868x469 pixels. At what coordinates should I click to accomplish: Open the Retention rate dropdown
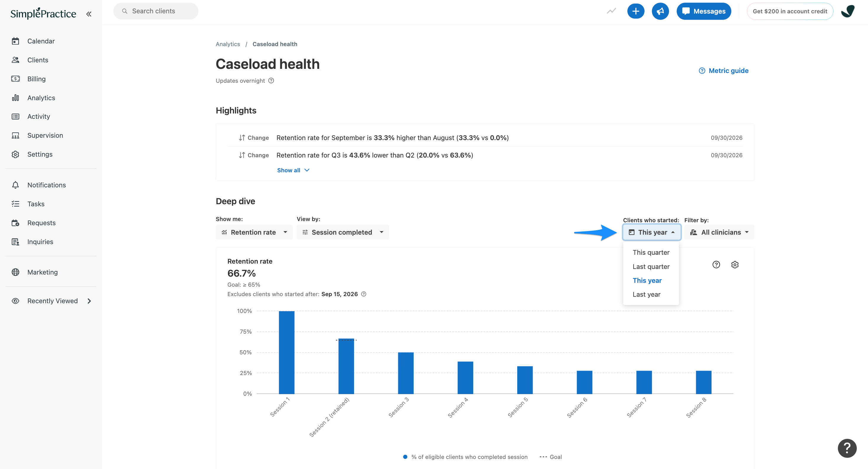[x=254, y=232]
